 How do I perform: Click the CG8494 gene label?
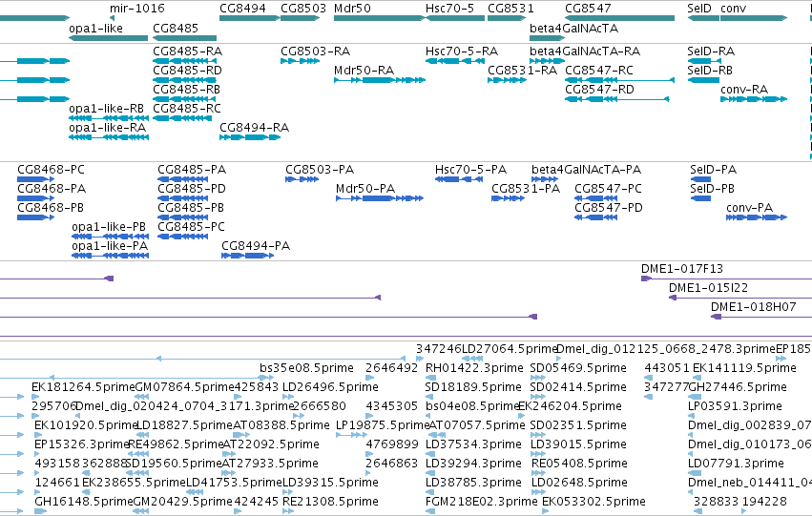pyautogui.click(x=242, y=9)
